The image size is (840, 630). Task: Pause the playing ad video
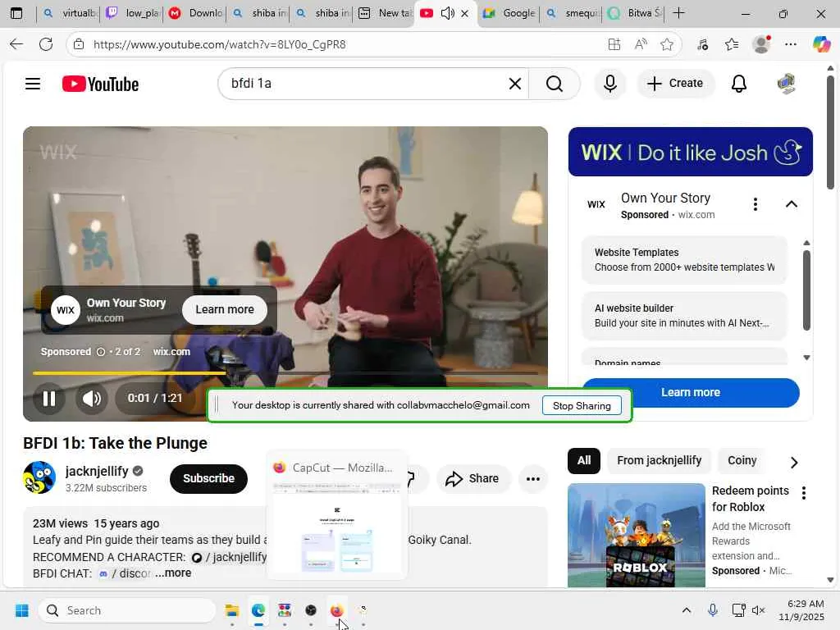49,398
